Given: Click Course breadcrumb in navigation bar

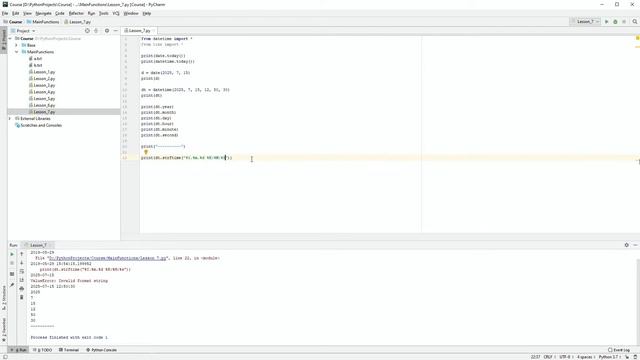Looking at the screenshot, I should (x=13, y=22).
